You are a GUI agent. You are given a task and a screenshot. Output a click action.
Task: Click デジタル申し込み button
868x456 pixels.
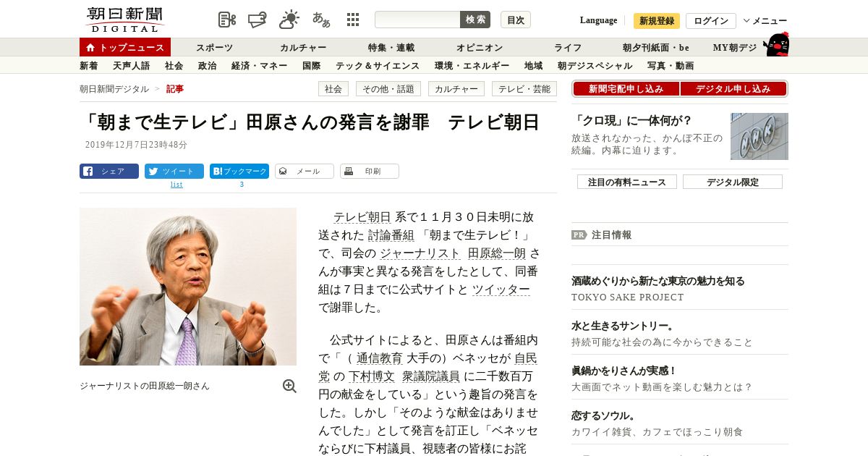[733, 89]
